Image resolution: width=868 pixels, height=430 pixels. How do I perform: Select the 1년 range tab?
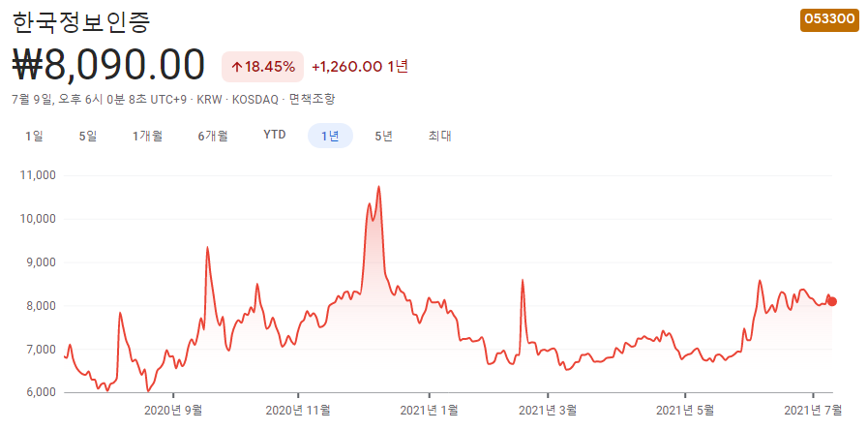pyautogui.click(x=330, y=136)
